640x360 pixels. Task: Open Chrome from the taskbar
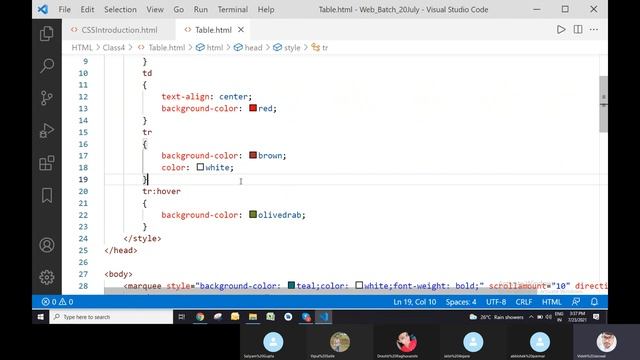coord(200,317)
